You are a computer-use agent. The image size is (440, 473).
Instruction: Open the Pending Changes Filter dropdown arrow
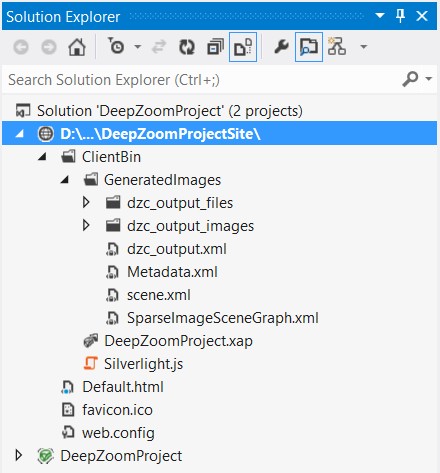click(x=138, y=47)
